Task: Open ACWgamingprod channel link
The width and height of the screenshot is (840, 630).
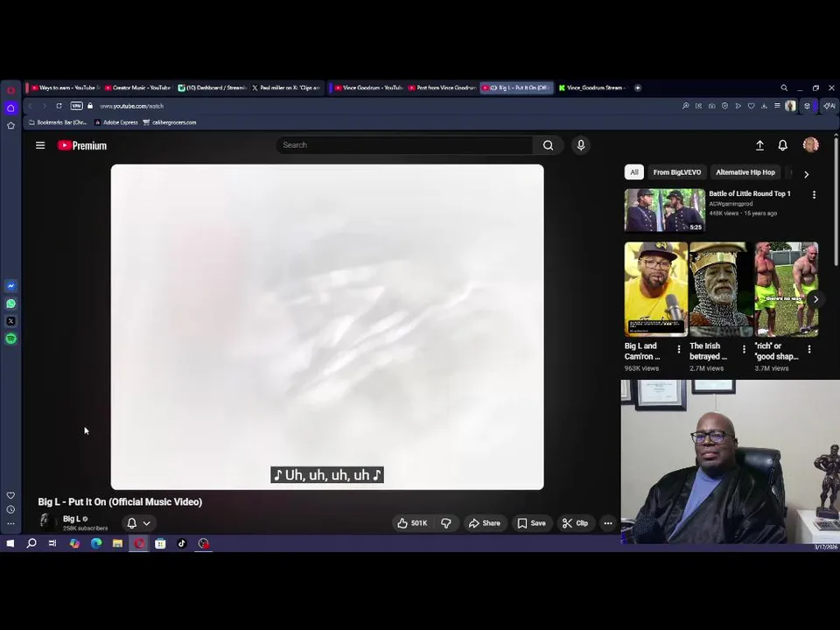Action: (731, 204)
